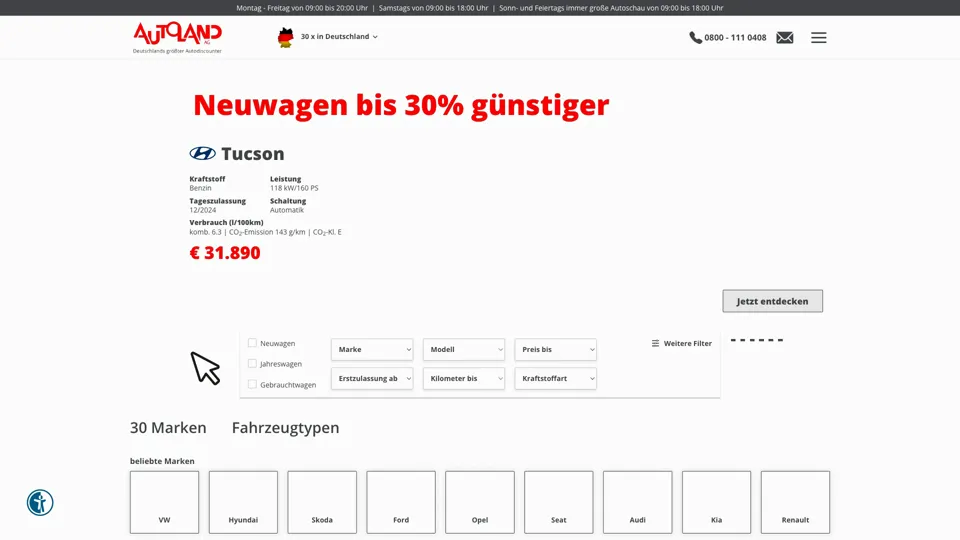Open the email envelope icon
The width and height of the screenshot is (960, 540).
coord(785,37)
